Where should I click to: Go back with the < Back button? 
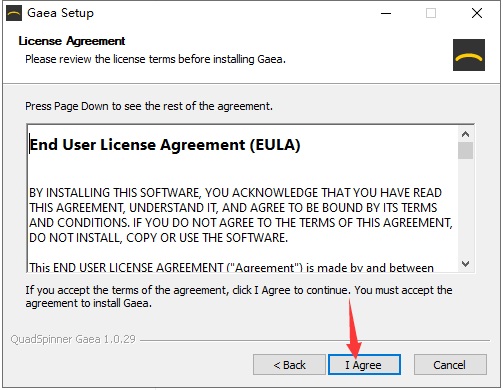pyautogui.click(x=289, y=365)
